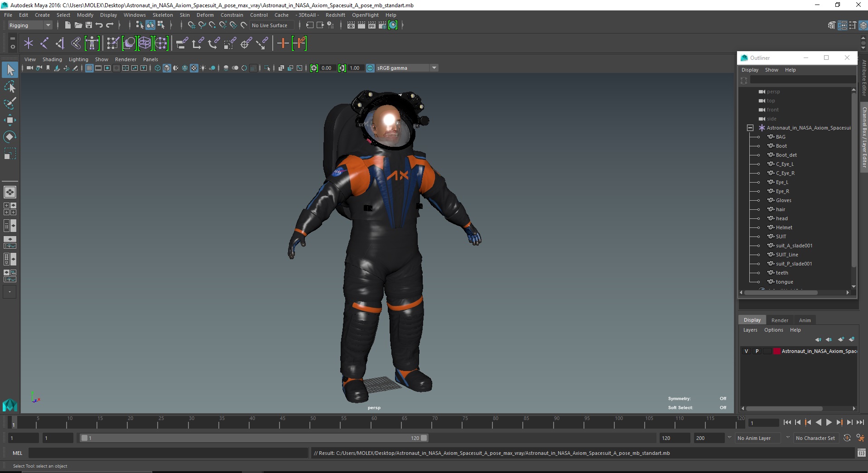
Task: Open a scene with the folder icon
Action: pyautogui.click(x=78, y=25)
